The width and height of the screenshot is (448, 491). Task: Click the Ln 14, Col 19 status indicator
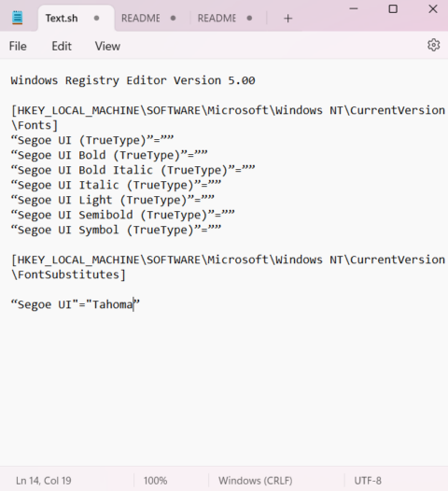click(x=44, y=481)
